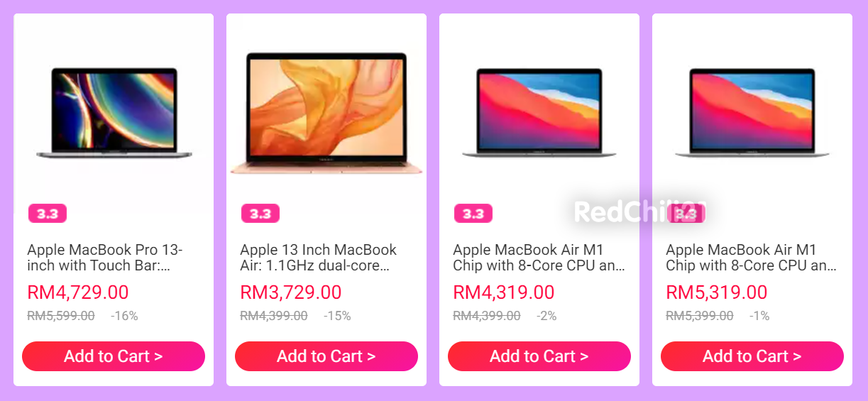
Task: Click the -2% discount label
Action: [x=546, y=316]
